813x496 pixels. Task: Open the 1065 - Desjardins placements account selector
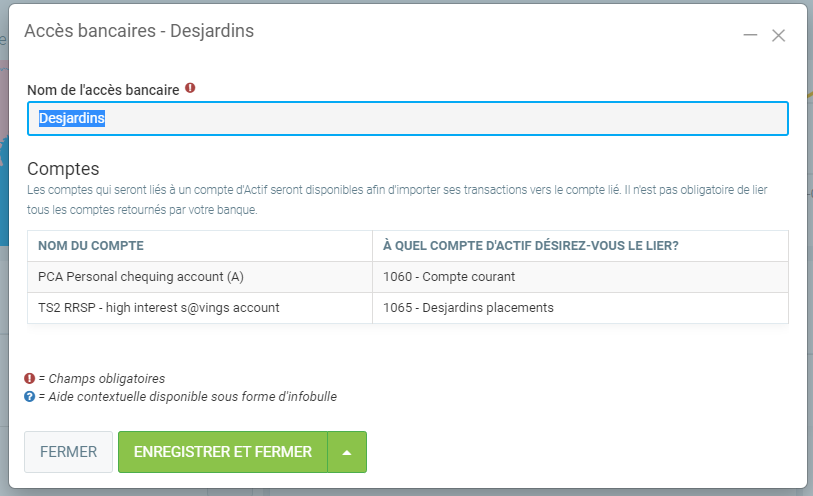pos(580,308)
